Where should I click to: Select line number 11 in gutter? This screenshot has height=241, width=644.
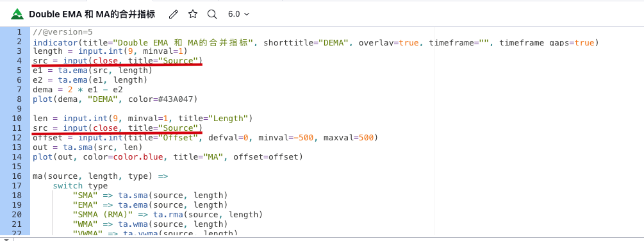pos(17,128)
